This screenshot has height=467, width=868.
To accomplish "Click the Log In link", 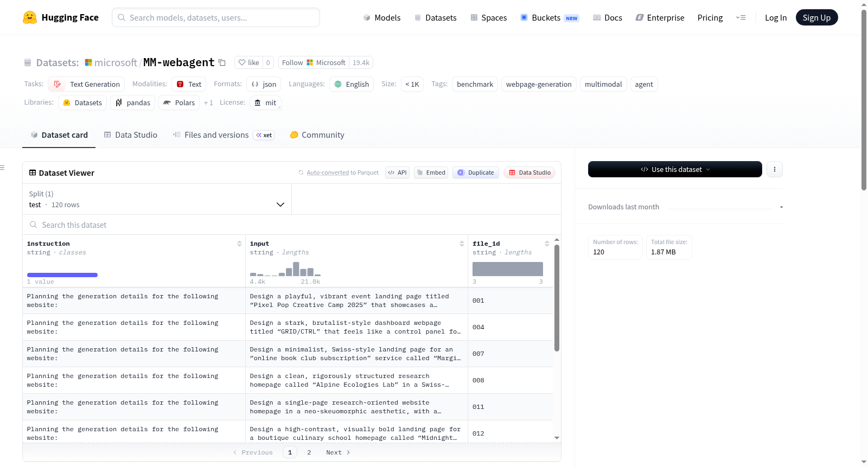I will click(776, 17).
